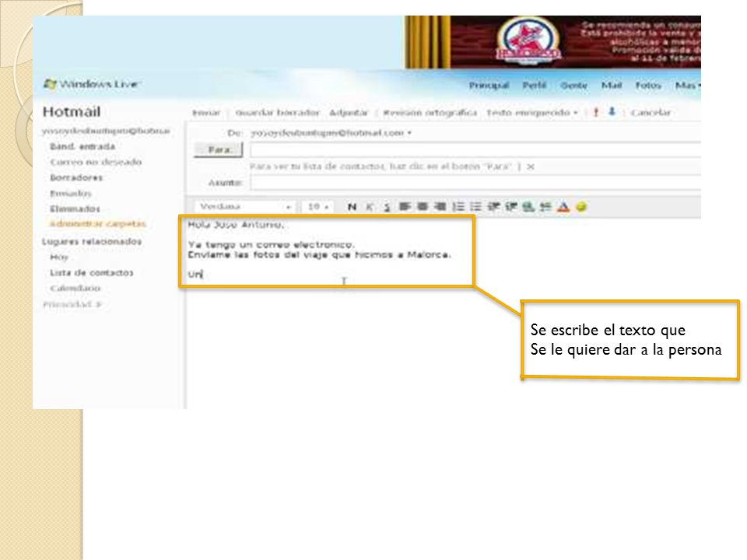Open the font color picker

pyautogui.click(x=563, y=207)
